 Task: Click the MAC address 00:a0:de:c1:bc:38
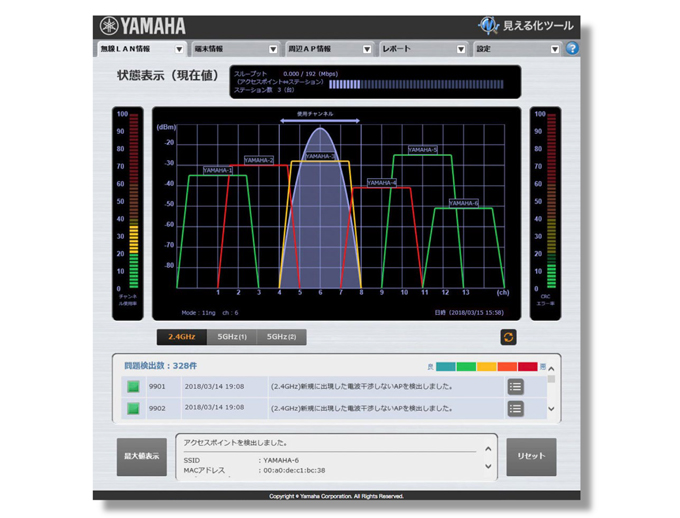294,470
